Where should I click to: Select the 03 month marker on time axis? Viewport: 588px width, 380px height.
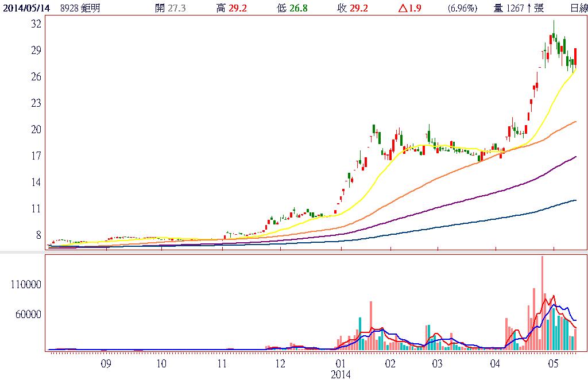tap(436, 363)
